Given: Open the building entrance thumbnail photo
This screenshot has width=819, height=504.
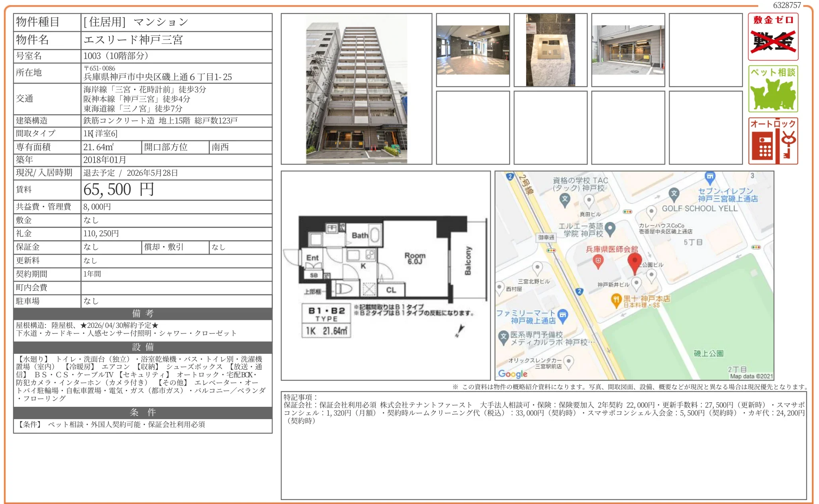Looking at the screenshot, I should tap(628, 50).
